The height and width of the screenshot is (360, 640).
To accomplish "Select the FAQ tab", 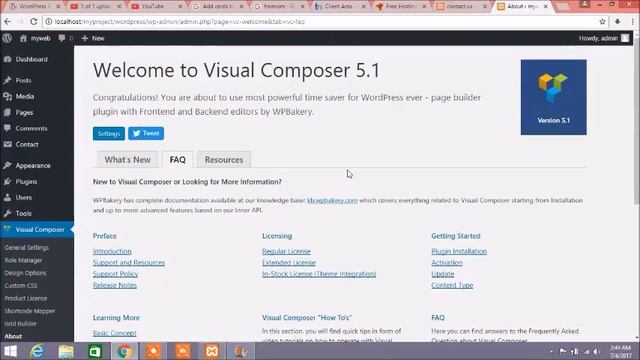I will [178, 160].
